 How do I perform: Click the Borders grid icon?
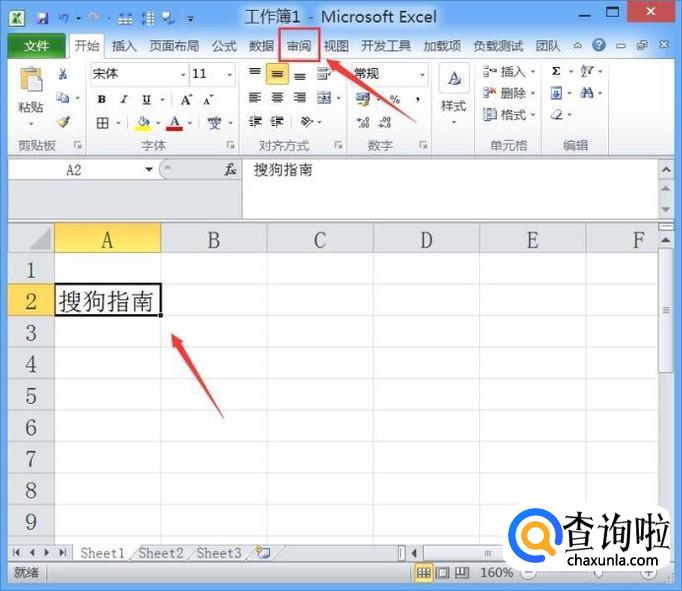[103, 123]
